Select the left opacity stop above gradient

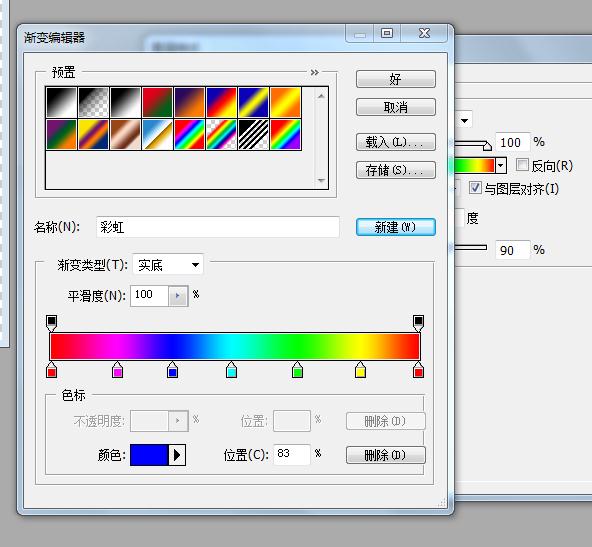[x=51, y=323]
